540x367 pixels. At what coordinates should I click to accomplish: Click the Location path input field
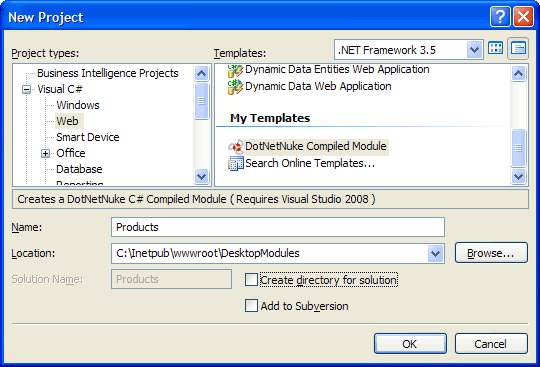[x=270, y=254]
